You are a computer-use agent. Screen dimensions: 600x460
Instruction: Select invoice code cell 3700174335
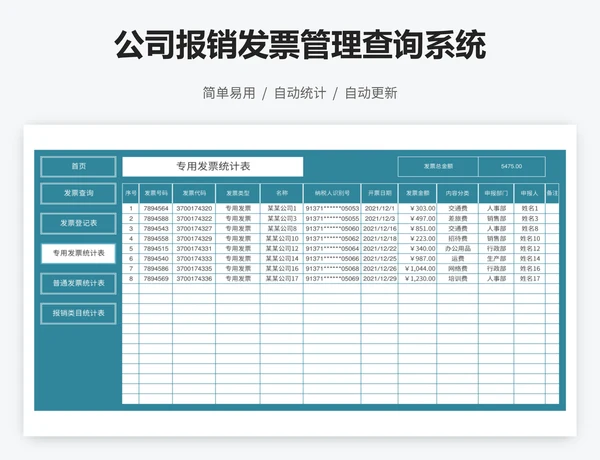pyautogui.click(x=194, y=269)
